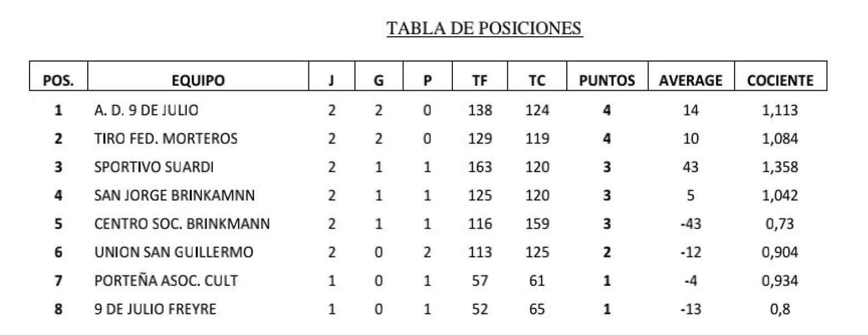Click TIRO FED. MORTEROS team name
This screenshot has width=868, height=335.
coord(166,139)
